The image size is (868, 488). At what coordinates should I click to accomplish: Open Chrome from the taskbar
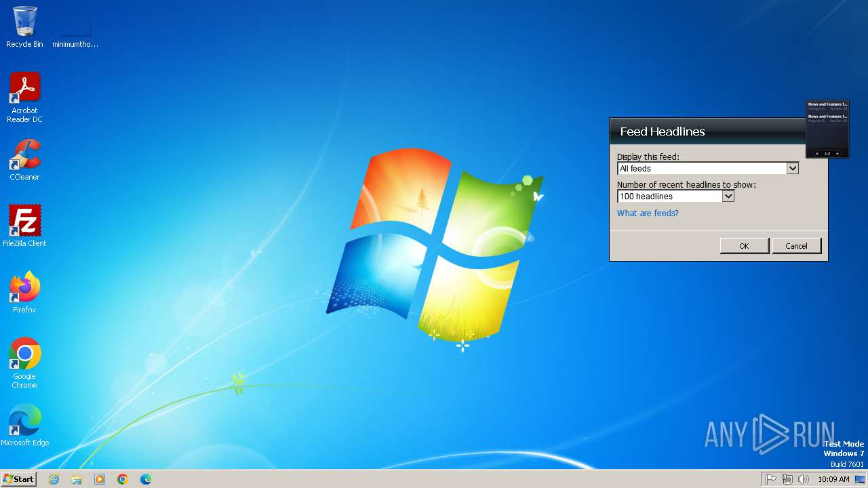click(x=123, y=479)
